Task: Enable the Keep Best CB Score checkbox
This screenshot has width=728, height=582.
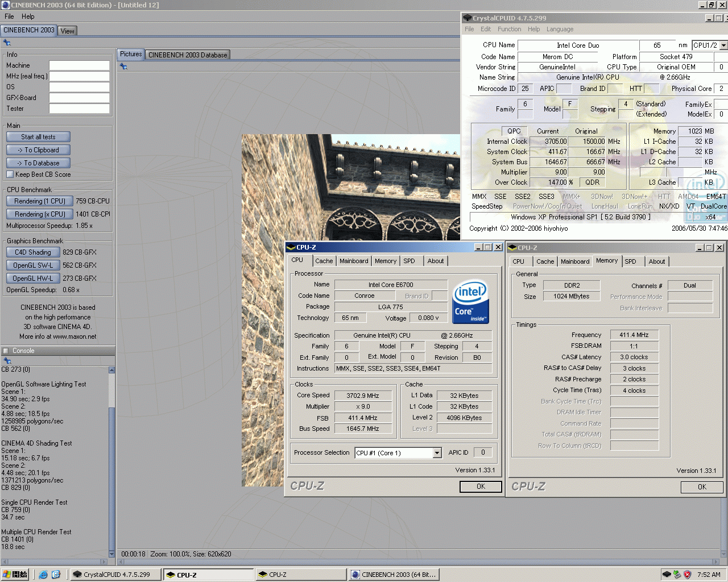Action: pos(10,174)
